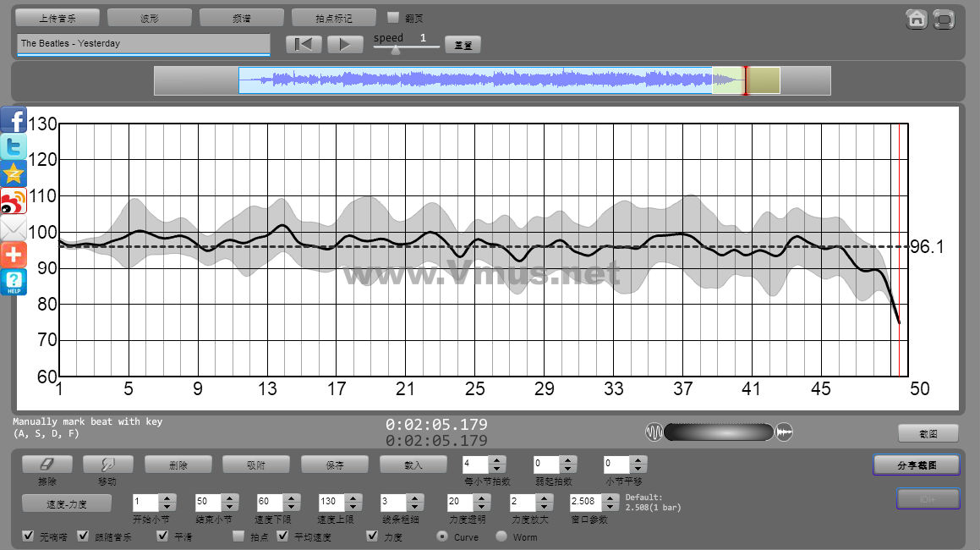Click the Weibo share icon
980x550 pixels.
tap(14, 201)
